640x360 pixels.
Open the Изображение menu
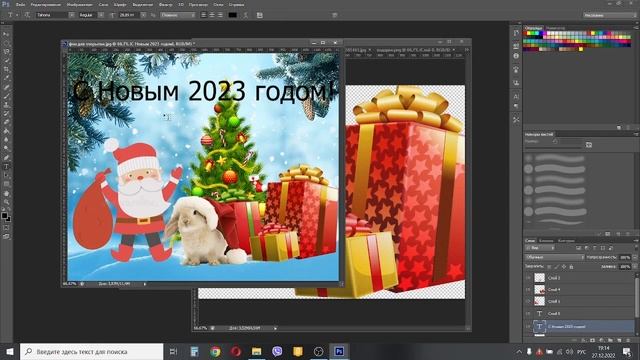[79, 4]
